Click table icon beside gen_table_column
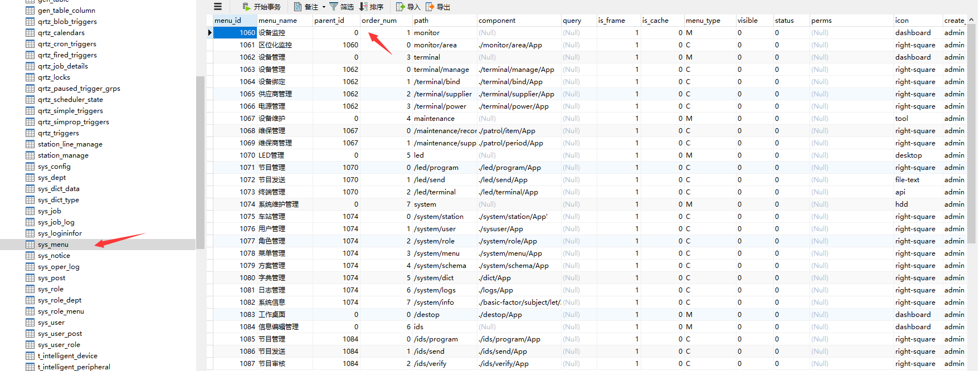 (30, 11)
